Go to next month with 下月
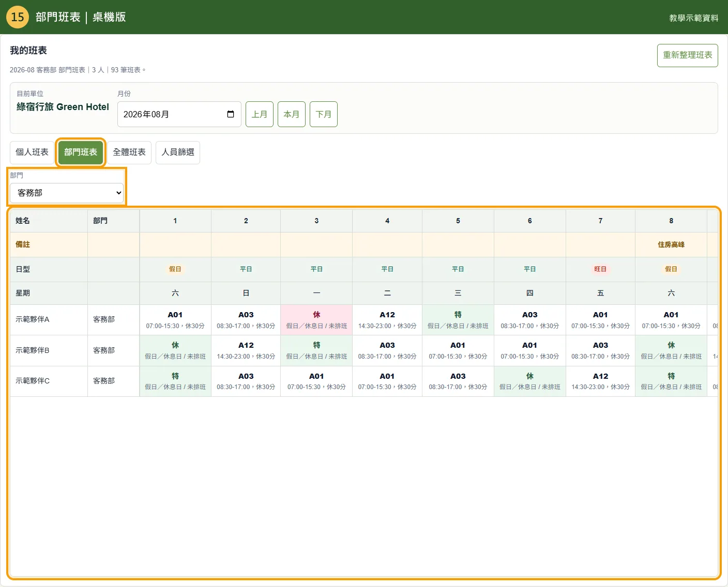The image size is (728, 587). pyautogui.click(x=324, y=114)
